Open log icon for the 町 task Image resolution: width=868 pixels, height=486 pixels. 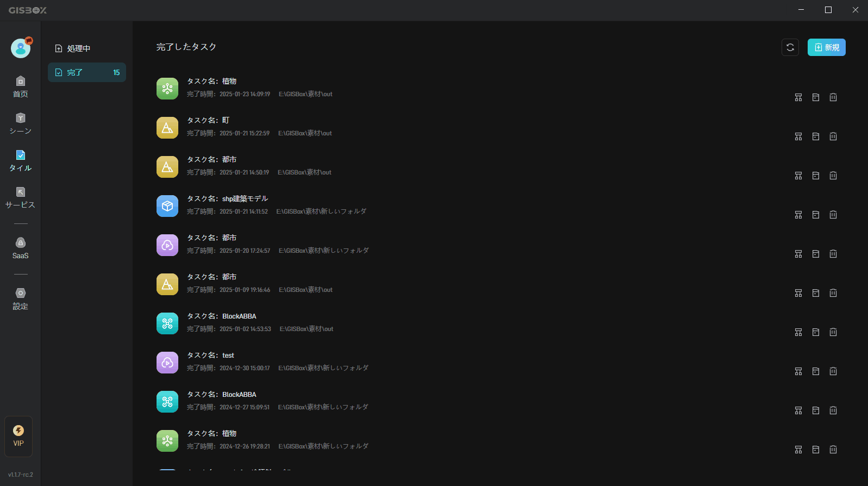point(816,136)
